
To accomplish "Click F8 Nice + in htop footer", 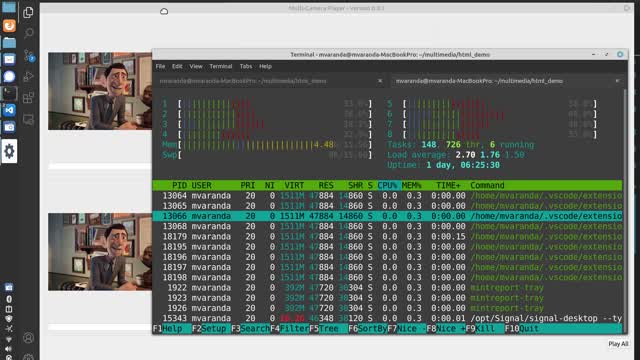I will click(446, 329).
